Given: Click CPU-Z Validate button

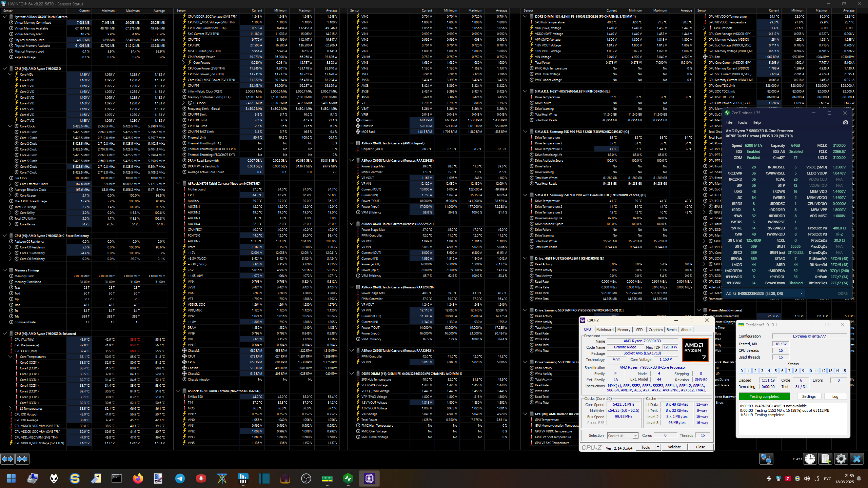Looking at the screenshot, I should [x=674, y=447].
